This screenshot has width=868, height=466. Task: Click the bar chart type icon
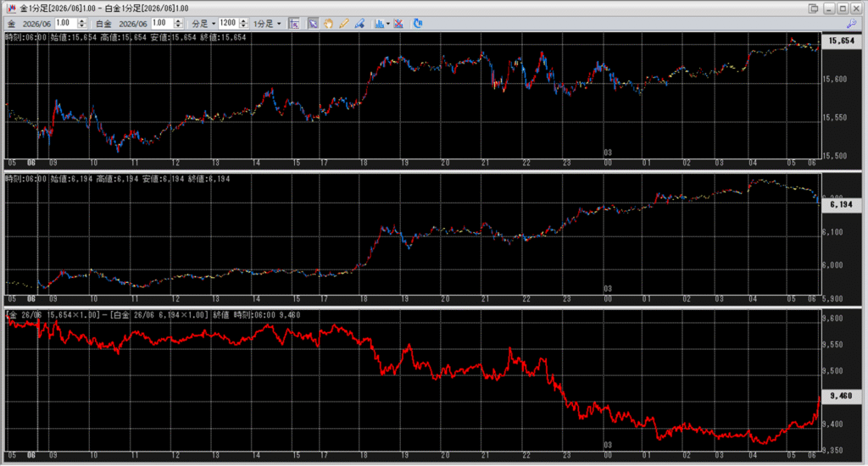[379, 24]
